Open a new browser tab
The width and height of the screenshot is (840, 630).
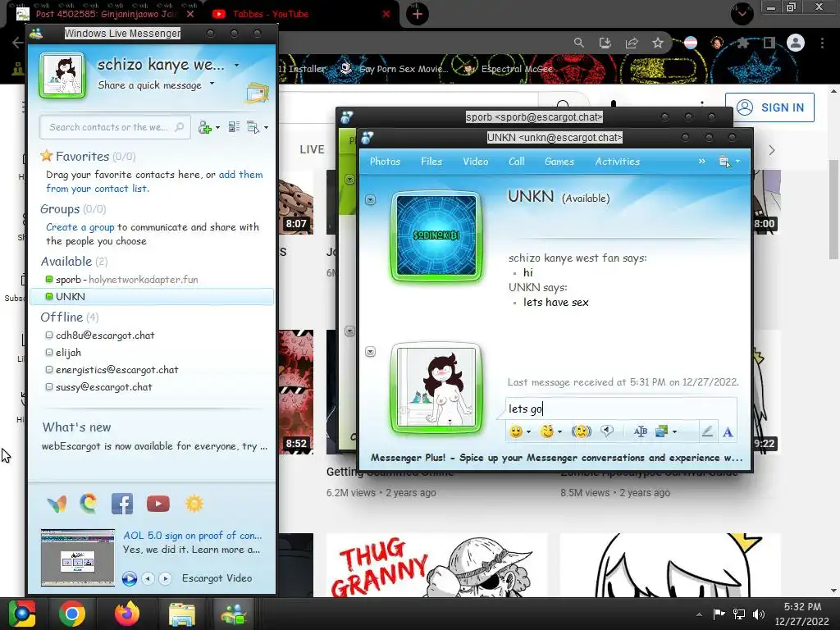pyautogui.click(x=418, y=14)
